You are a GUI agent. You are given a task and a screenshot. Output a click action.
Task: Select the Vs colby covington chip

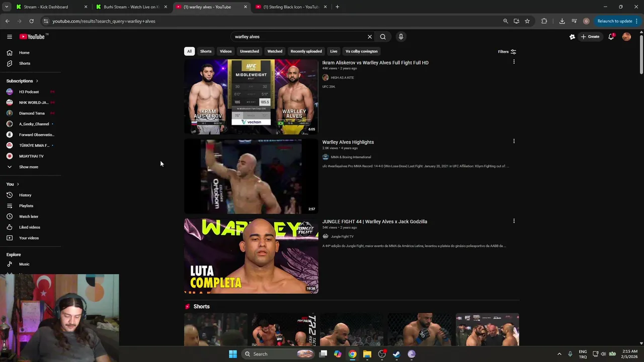point(361,51)
